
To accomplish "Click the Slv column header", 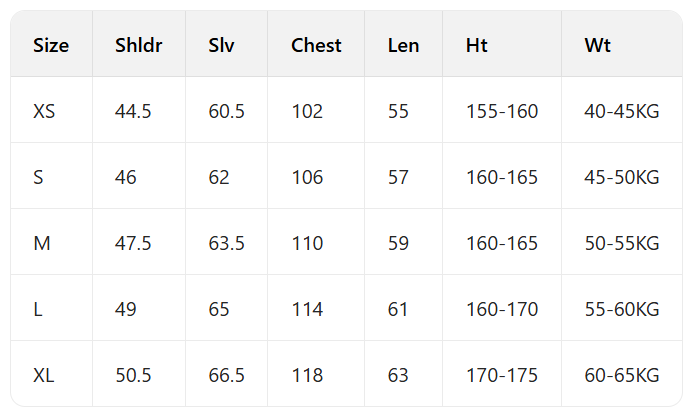I will click(220, 45).
